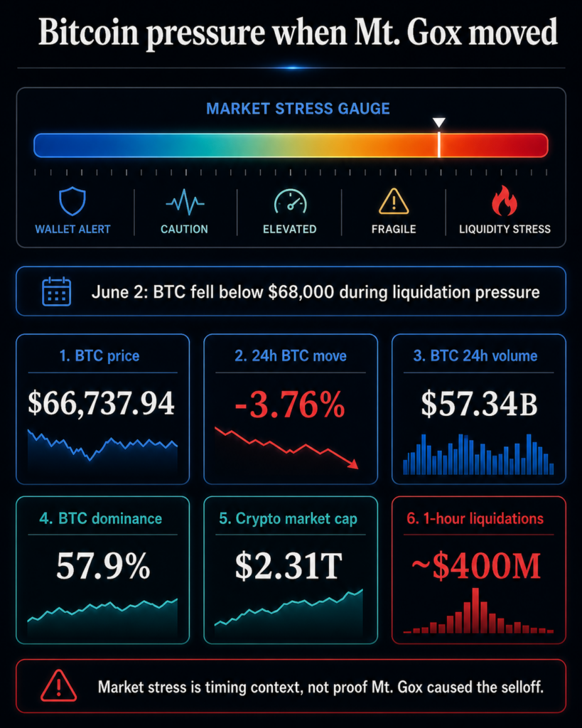Click the red liquidations histogram chart
The image size is (582, 728).
478,611
